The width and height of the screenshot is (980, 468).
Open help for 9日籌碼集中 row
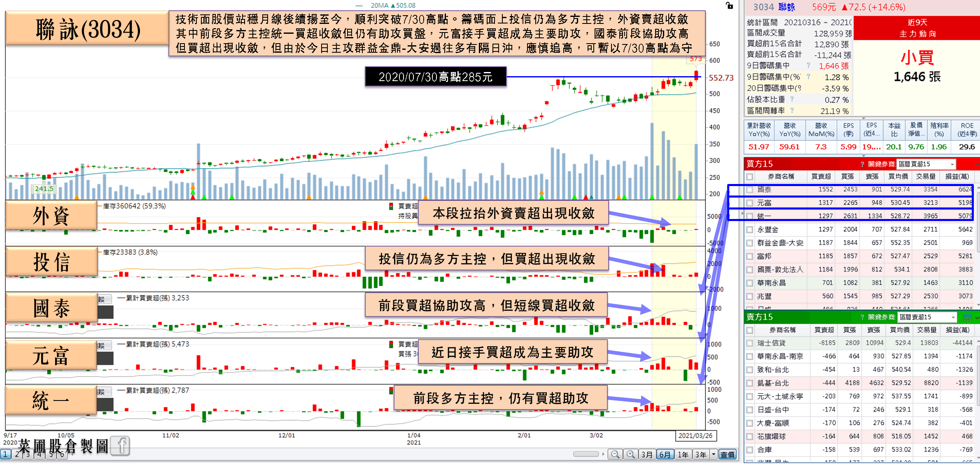click(808, 65)
